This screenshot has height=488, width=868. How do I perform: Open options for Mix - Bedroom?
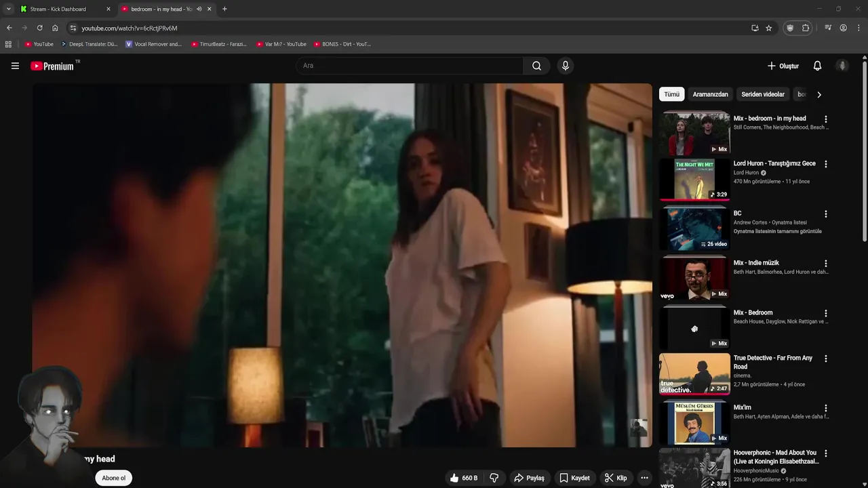(x=826, y=313)
